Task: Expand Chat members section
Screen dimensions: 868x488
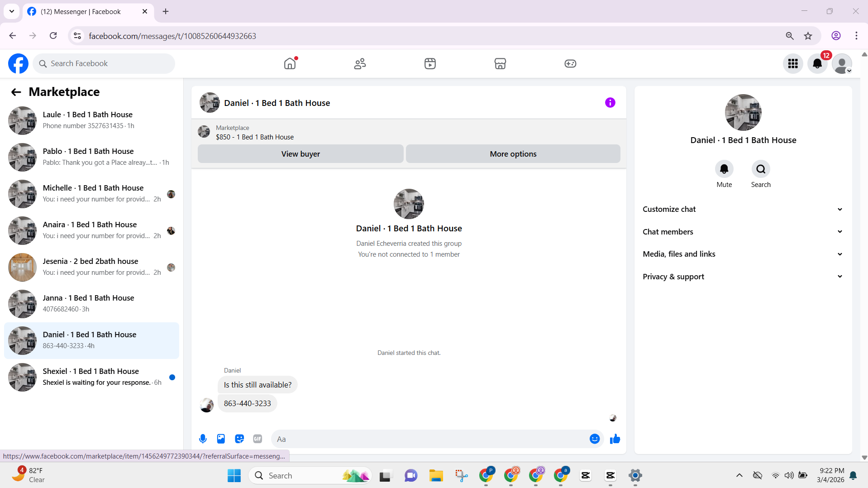Action: click(743, 232)
